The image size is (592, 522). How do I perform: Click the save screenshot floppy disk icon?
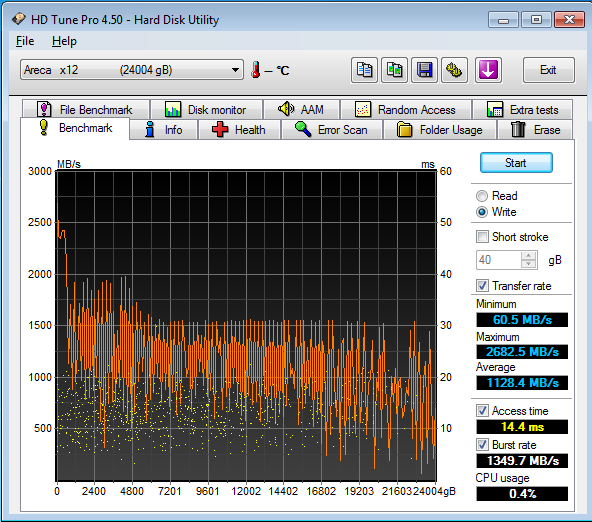[x=424, y=70]
